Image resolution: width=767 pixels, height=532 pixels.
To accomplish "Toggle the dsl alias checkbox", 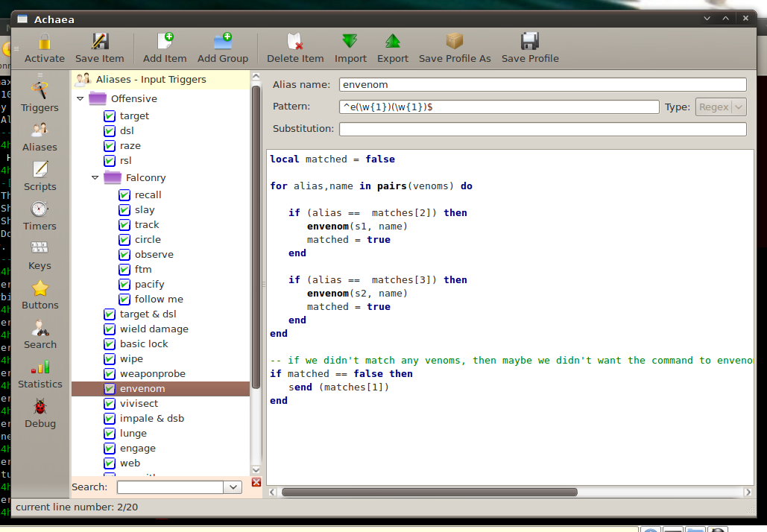I will click(x=110, y=131).
